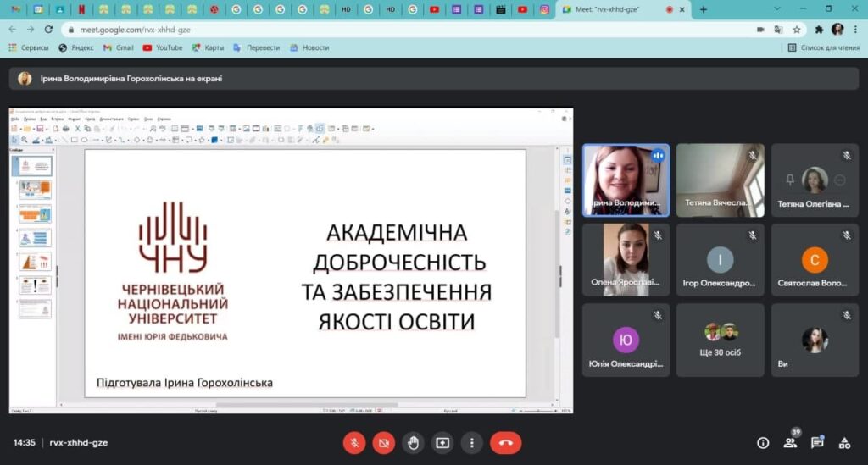Open new browser tab with plus
Viewport: 868px width, 465px height.
(x=703, y=9)
